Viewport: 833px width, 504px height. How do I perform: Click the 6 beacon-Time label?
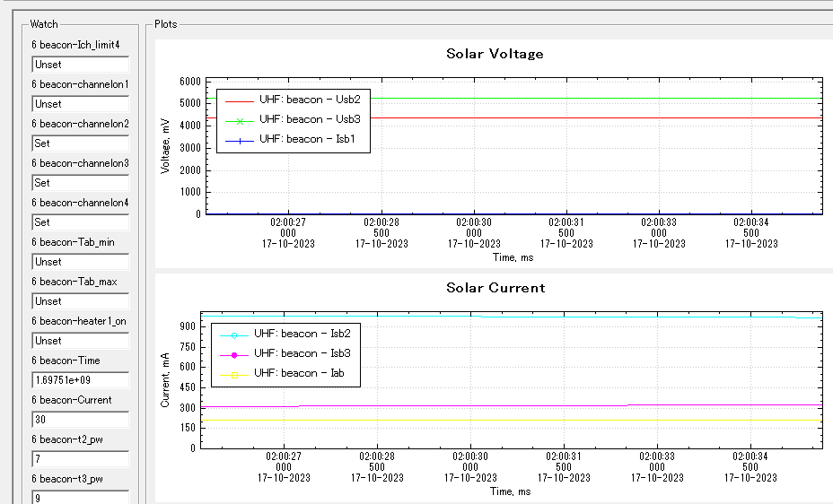click(x=66, y=361)
